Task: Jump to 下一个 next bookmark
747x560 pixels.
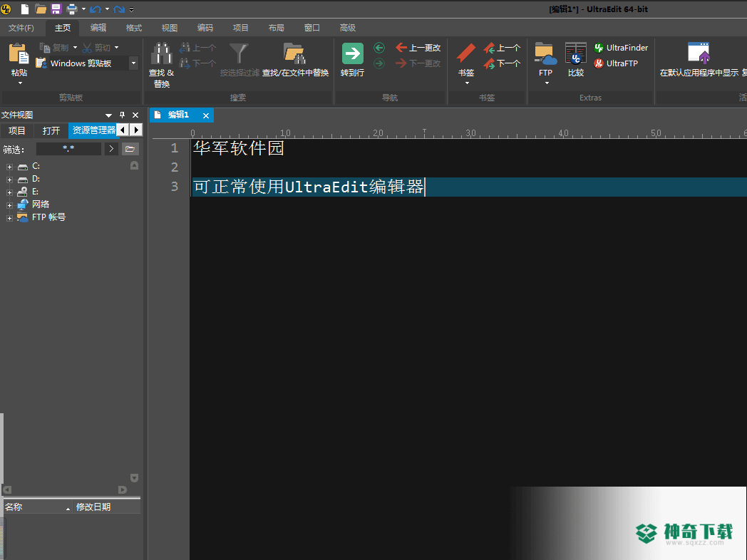Action: point(502,63)
